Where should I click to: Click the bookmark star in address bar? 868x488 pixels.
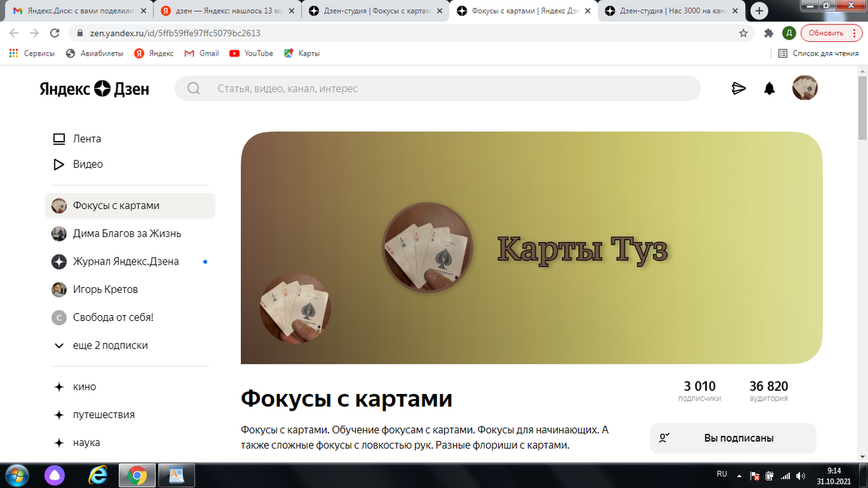click(x=744, y=33)
